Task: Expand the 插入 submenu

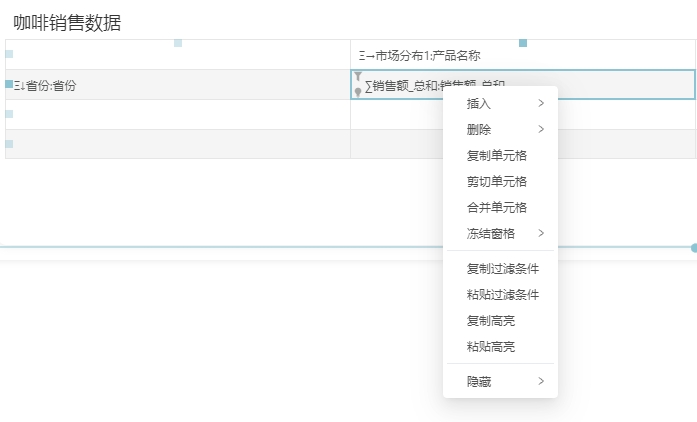Action: (500, 103)
